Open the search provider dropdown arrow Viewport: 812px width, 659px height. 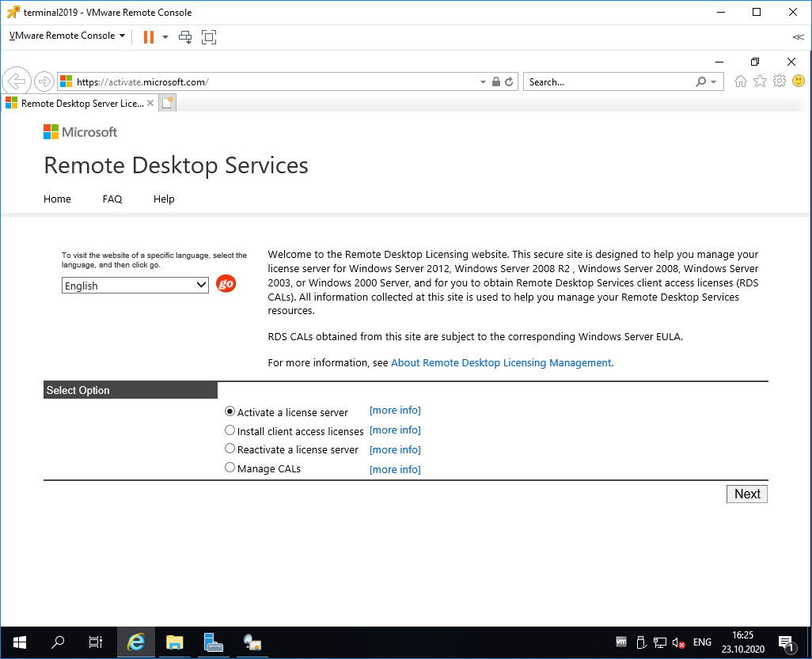click(x=714, y=81)
